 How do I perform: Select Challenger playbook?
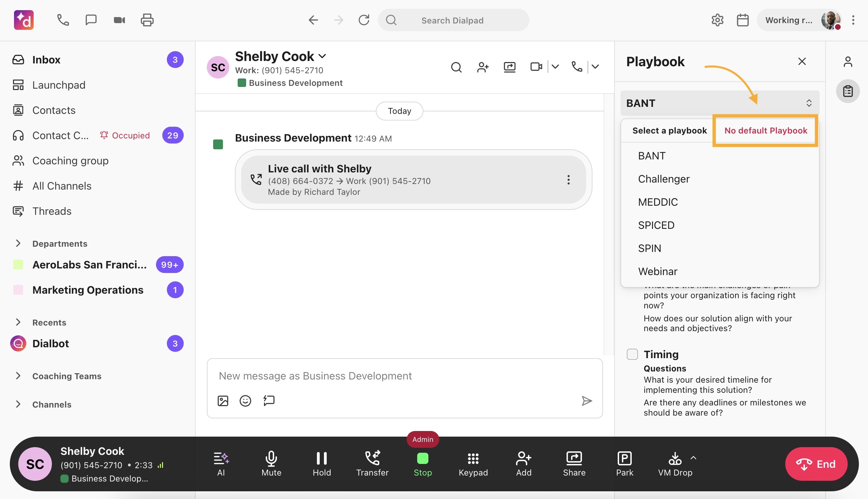719,179
